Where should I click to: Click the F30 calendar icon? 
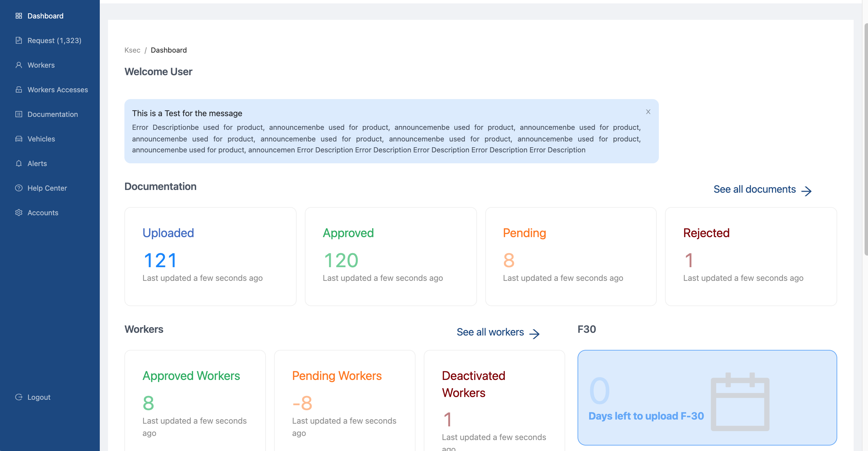[x=740, y=402]
